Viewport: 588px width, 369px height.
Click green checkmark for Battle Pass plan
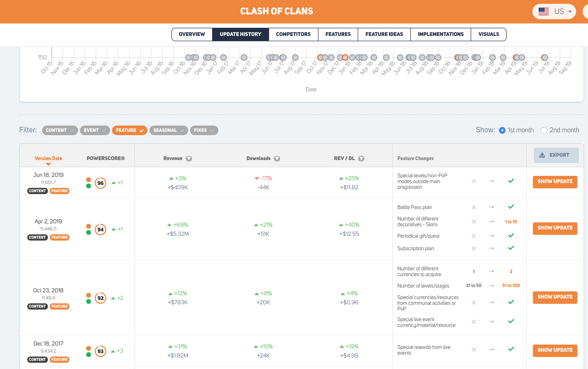click(511, 207)
